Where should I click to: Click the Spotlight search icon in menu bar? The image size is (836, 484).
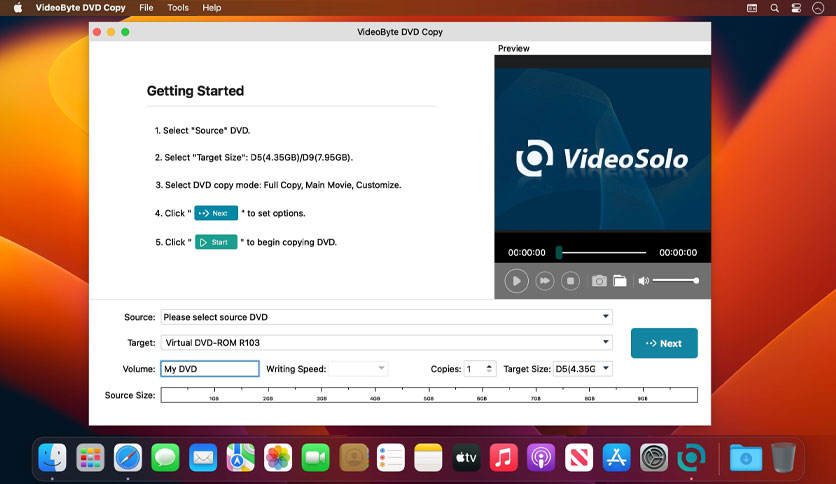(774, 8)
